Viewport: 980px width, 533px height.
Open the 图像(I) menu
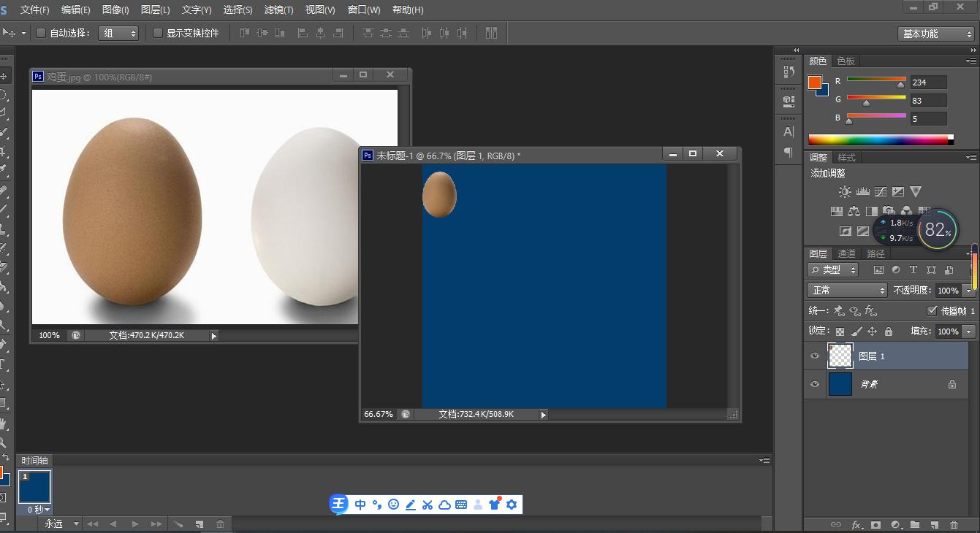115,10
